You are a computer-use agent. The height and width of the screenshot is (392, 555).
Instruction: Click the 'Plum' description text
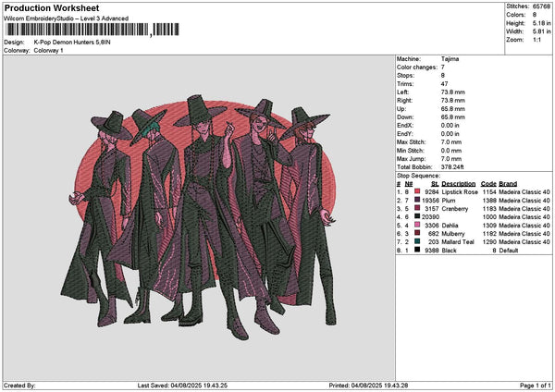tap(449, 201)
